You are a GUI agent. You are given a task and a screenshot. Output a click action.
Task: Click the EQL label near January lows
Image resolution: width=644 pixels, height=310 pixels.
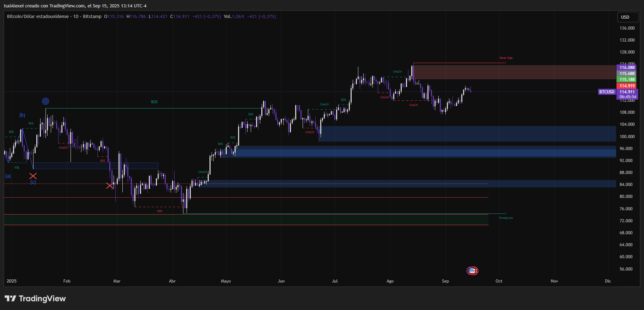coord(16,167)
